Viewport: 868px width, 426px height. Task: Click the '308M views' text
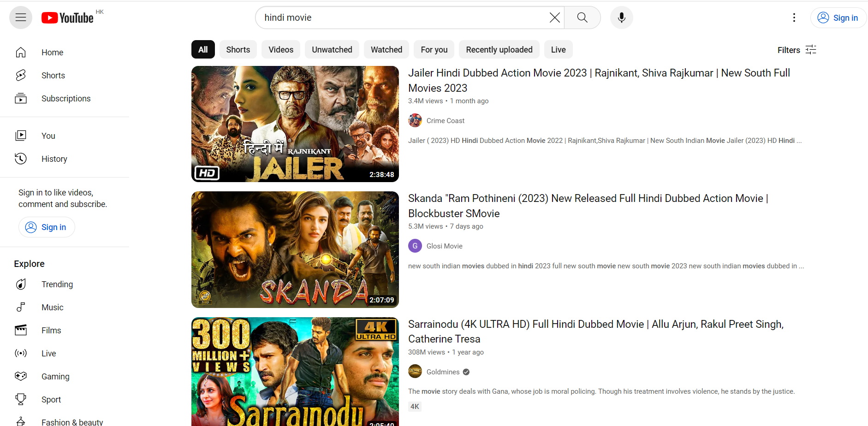click(x=427, y=352)
